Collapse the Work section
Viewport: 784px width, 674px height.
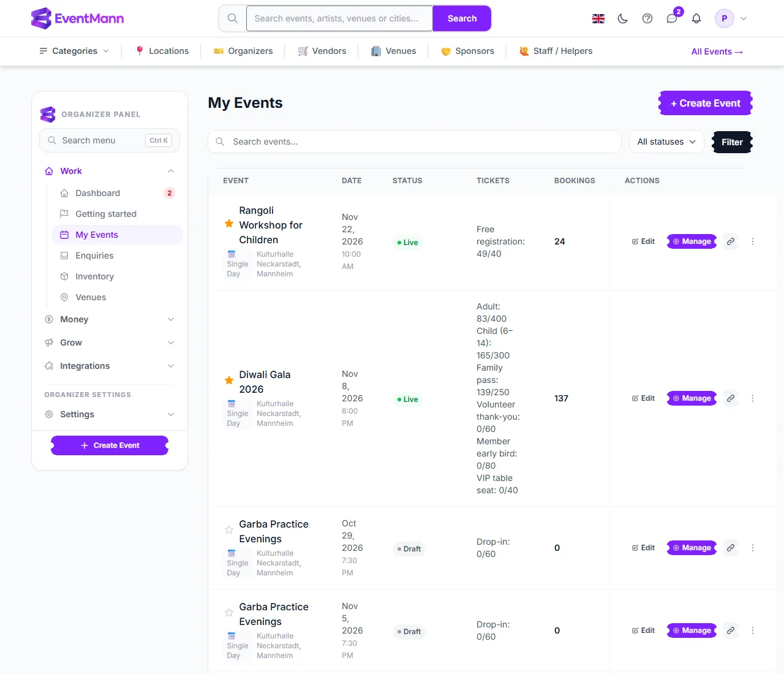[110, 171]
